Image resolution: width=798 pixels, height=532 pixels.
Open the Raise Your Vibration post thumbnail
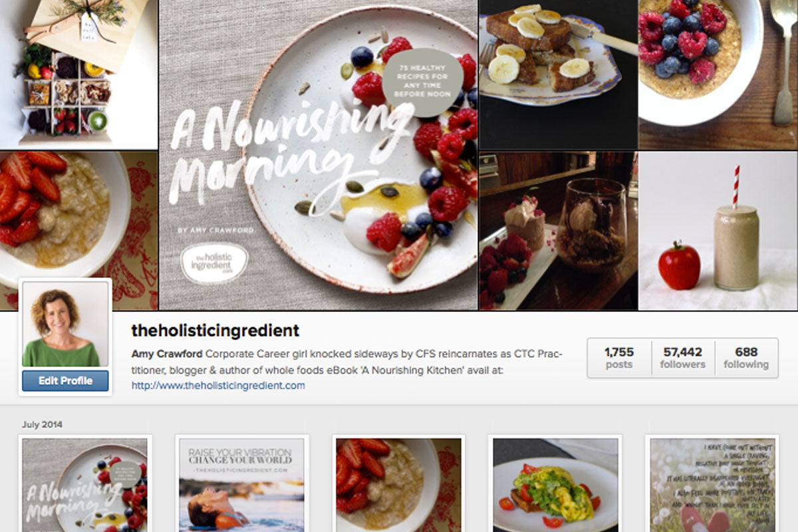pyautogui.click(x=241, y=485)
